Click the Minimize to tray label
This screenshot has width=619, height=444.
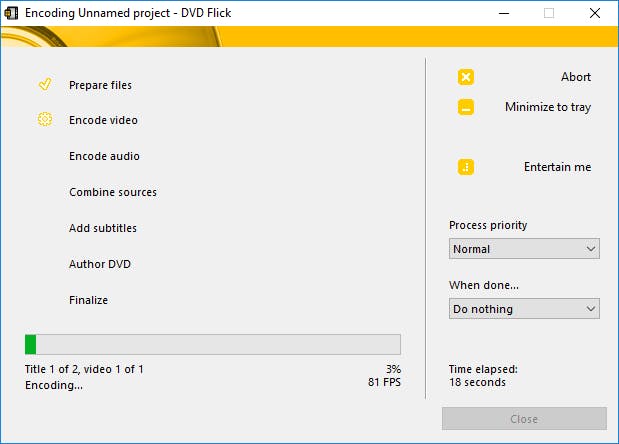pyautogui.click(x=547, y=107)
